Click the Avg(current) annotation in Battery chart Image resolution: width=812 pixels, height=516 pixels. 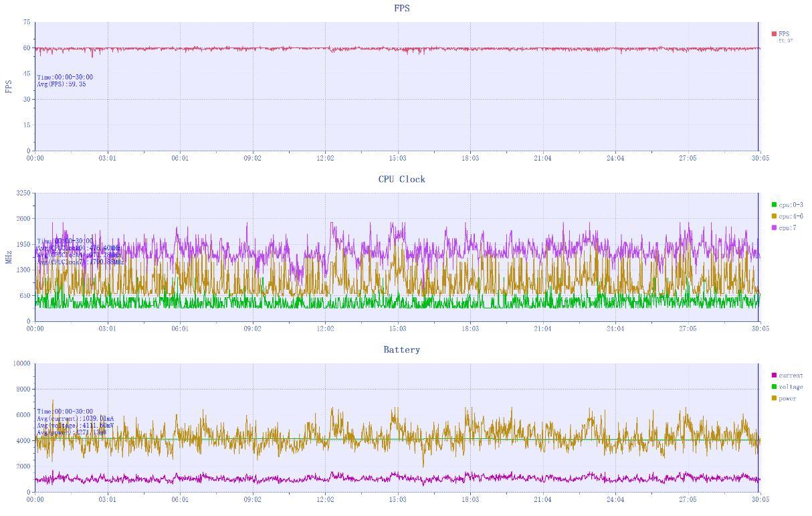click(x=76, y=419)
